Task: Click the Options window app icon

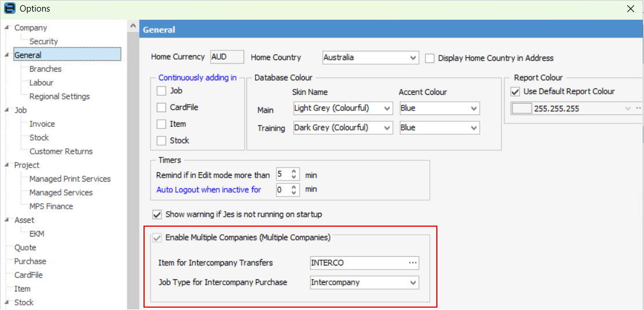Action: pos(9,9)
